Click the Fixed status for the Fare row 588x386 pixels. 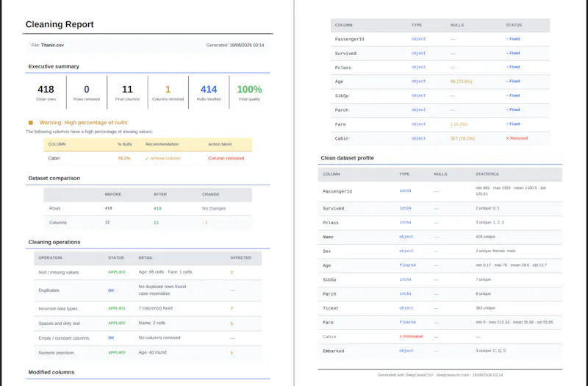pos(512,124)
